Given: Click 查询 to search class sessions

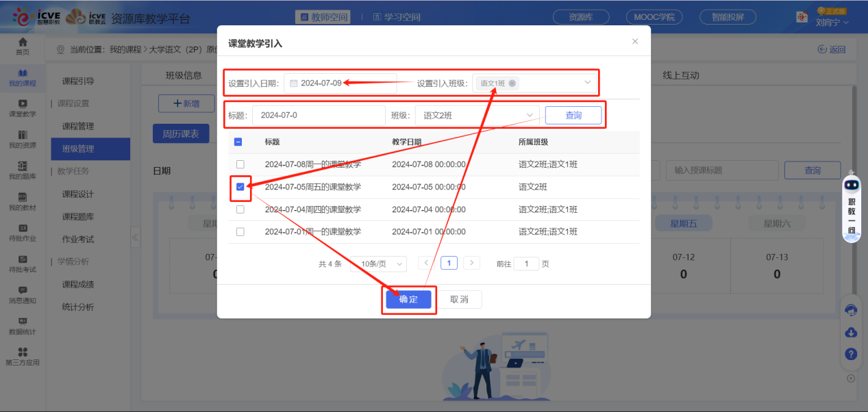Looking at the screenshot, I should pyautogui.click(x=573, y=115).
